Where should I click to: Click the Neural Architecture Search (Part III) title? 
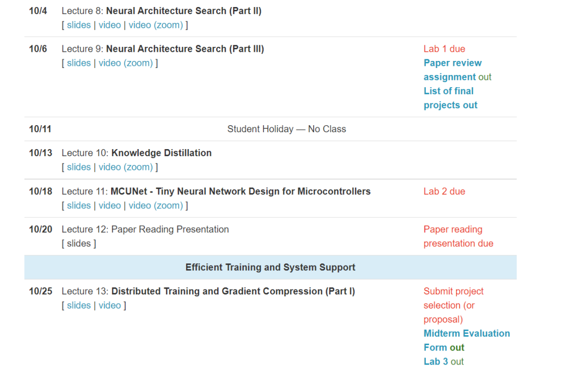point(185,49)
